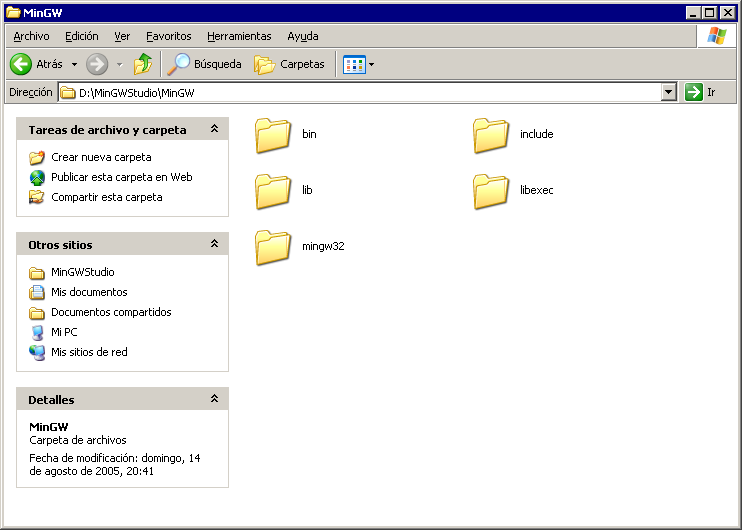Open MinGWStudio in Otros sitios
Image resolution: width=742 pixels, height=530 pixels.
click(83, 272)
